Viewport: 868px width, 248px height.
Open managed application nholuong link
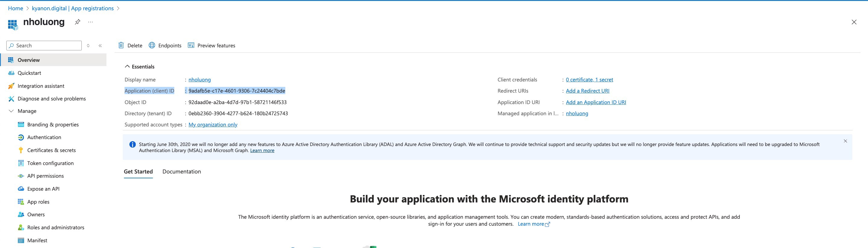click(577, 113)
